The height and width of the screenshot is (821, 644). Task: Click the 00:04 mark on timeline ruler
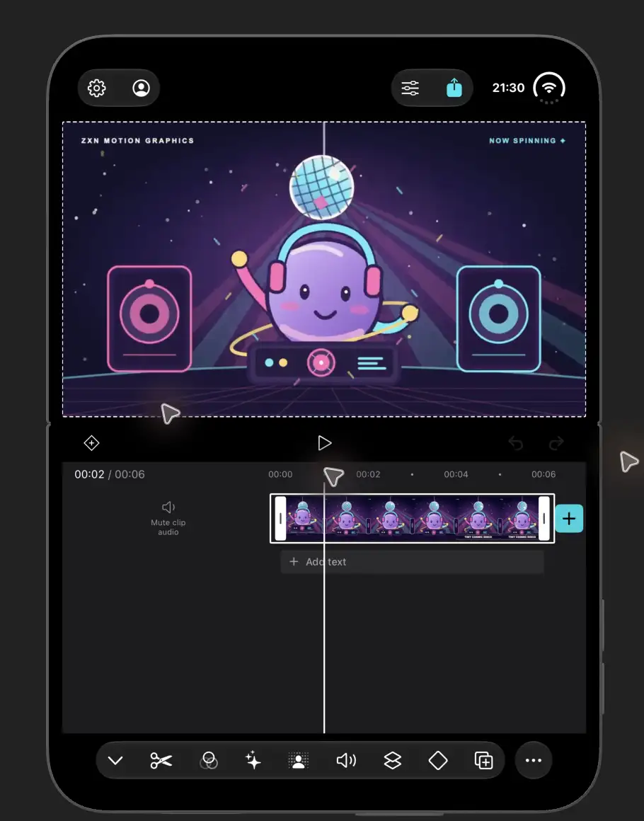[x=456, y=474]
